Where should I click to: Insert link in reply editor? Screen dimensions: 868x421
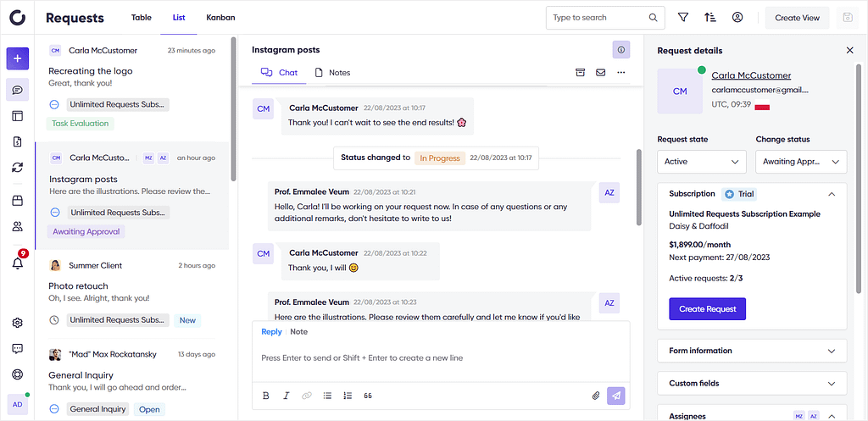[307, 396]
